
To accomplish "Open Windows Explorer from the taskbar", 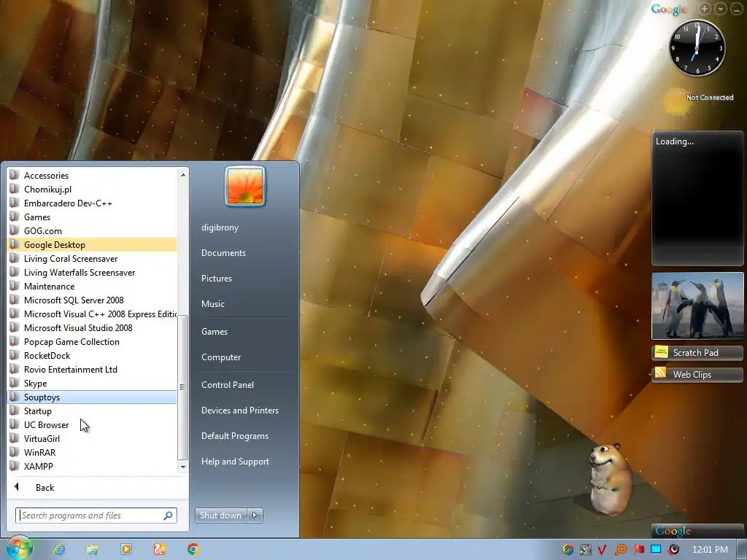I will tap(93, 549).
